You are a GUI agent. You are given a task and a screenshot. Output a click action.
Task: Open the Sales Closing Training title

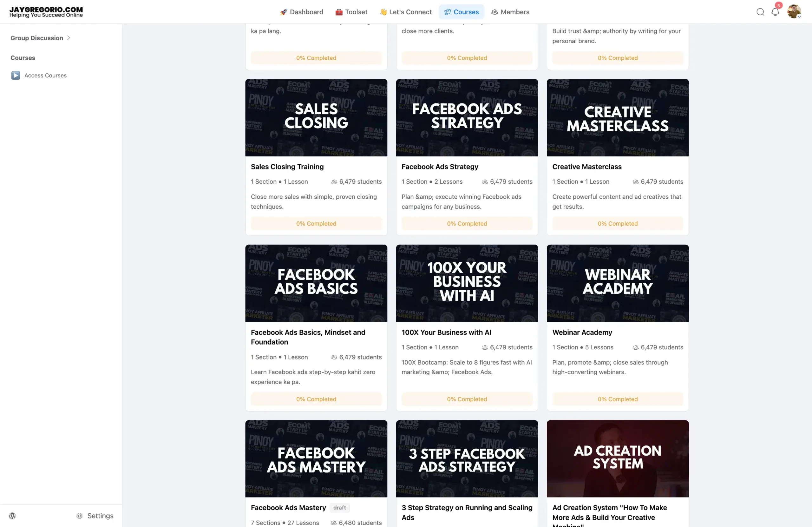tap(287, 167)
